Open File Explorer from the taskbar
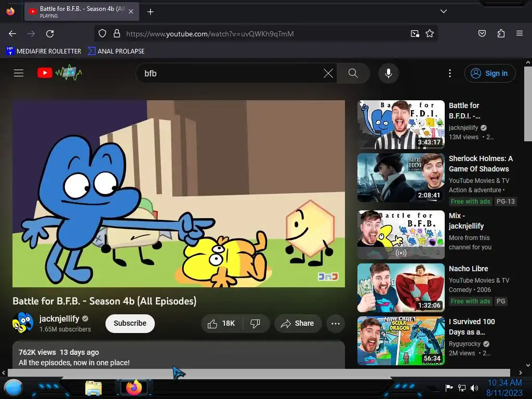Image resolution: width=532 pixels, height=399 pixels. tap(94, 388)
